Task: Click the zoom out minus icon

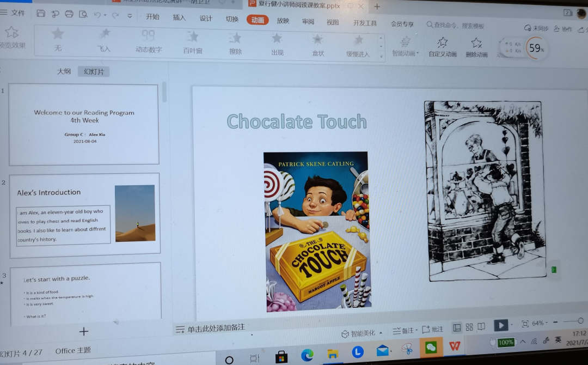Action: (555, 323)
